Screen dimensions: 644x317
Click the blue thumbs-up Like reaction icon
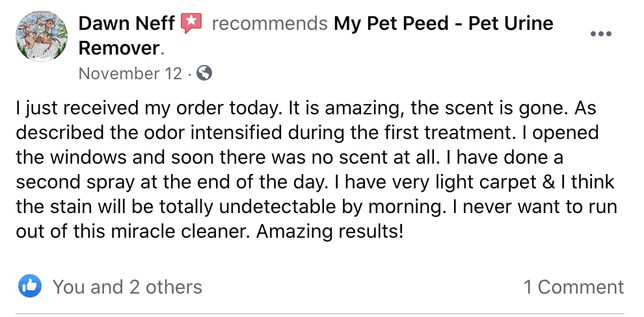click(x=31, y=286)
